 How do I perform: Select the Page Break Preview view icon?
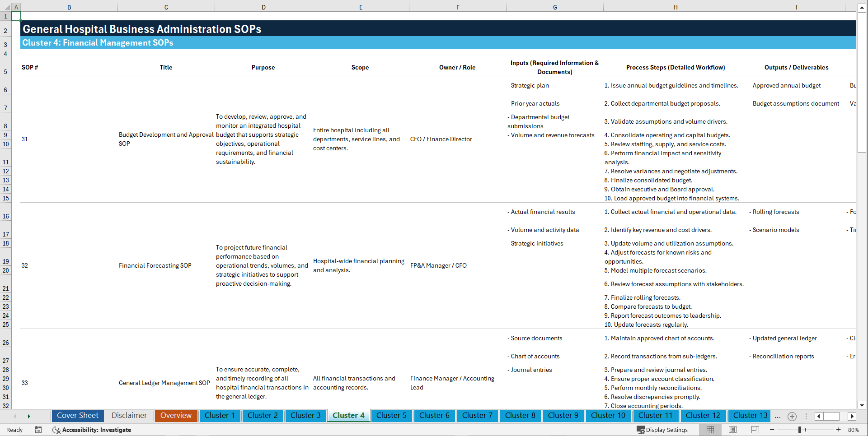[x=755, y=430]
